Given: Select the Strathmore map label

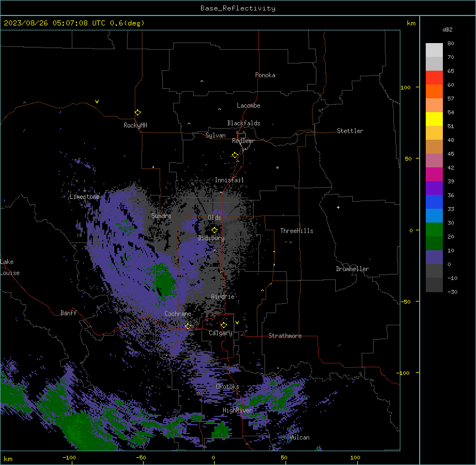Looking at the screenshot, I should coord(285,336).
